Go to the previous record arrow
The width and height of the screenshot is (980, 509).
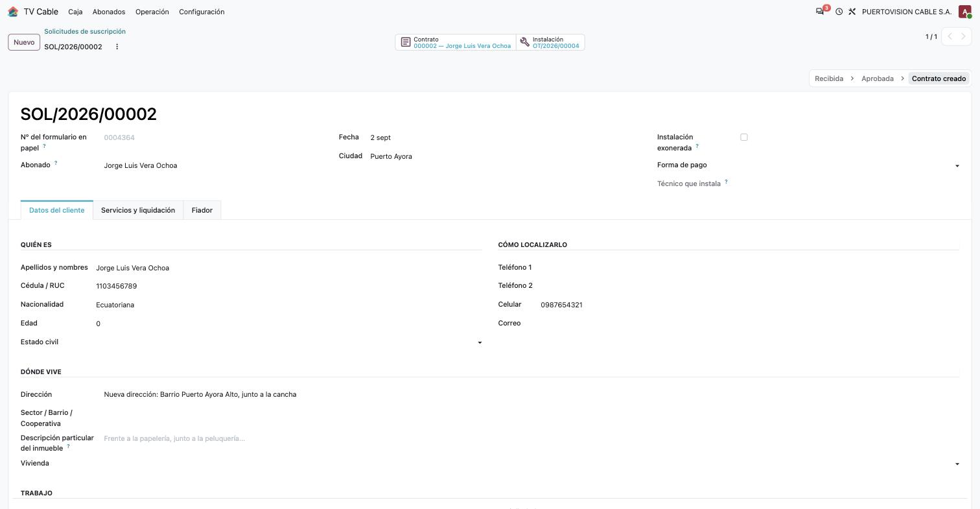950,36
